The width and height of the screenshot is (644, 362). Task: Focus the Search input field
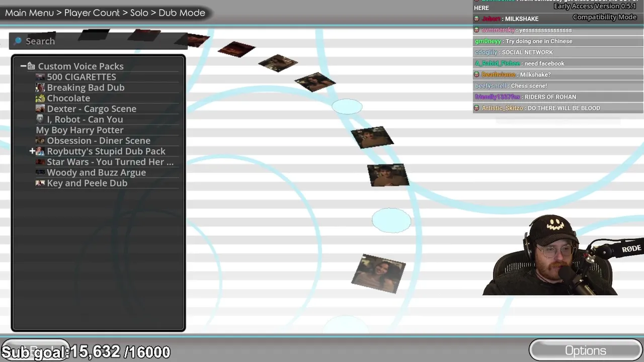pyautogui.click(x=99, y=41)
